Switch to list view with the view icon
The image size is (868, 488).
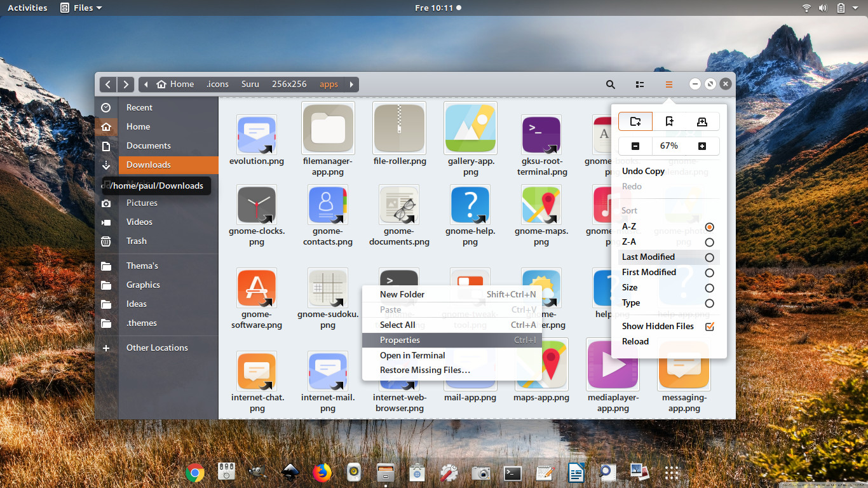point(640,84)
